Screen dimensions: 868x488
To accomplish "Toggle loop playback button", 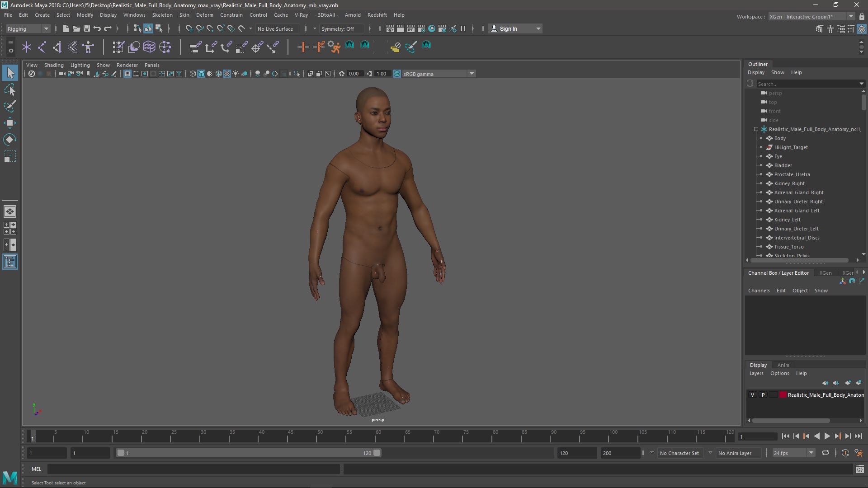I will [826, 453].
